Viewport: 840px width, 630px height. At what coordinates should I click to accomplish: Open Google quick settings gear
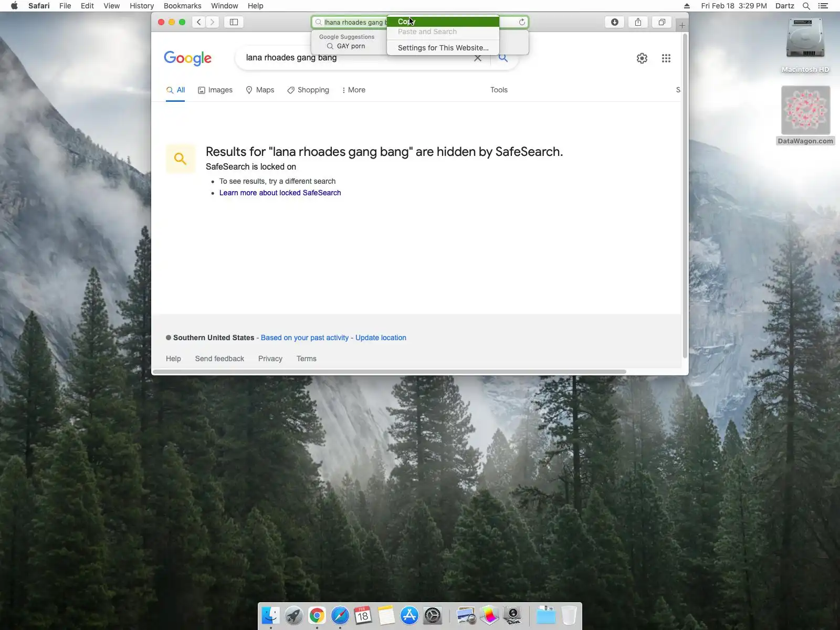(642, 58)
